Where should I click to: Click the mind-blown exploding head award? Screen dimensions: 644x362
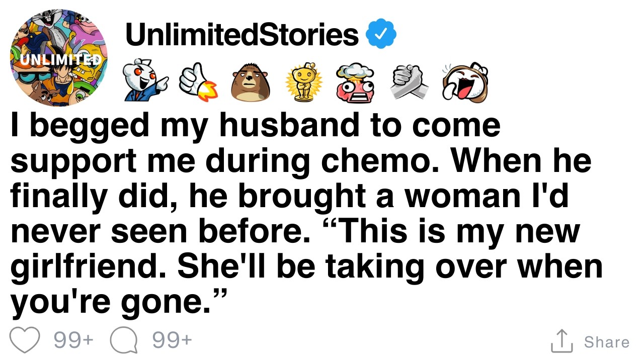[x=356, y=82]
